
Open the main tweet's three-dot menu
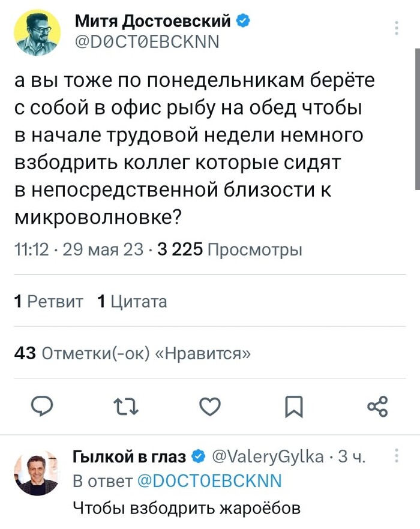click(x=397, y=29)
